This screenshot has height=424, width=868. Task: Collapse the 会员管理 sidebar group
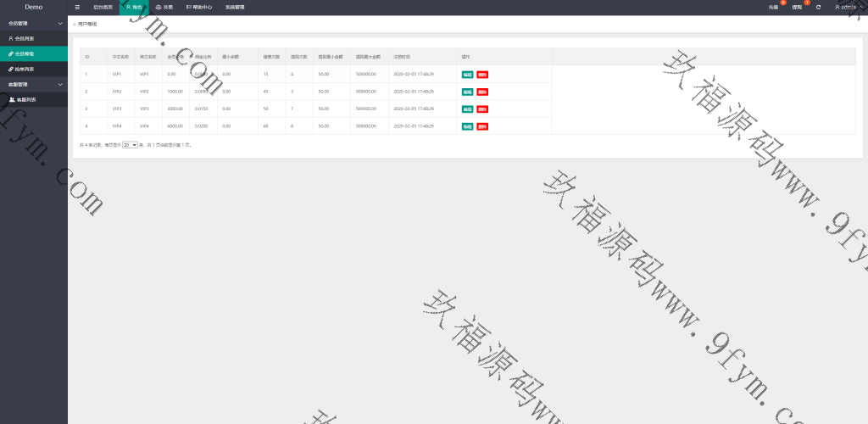tap(33, 23)
